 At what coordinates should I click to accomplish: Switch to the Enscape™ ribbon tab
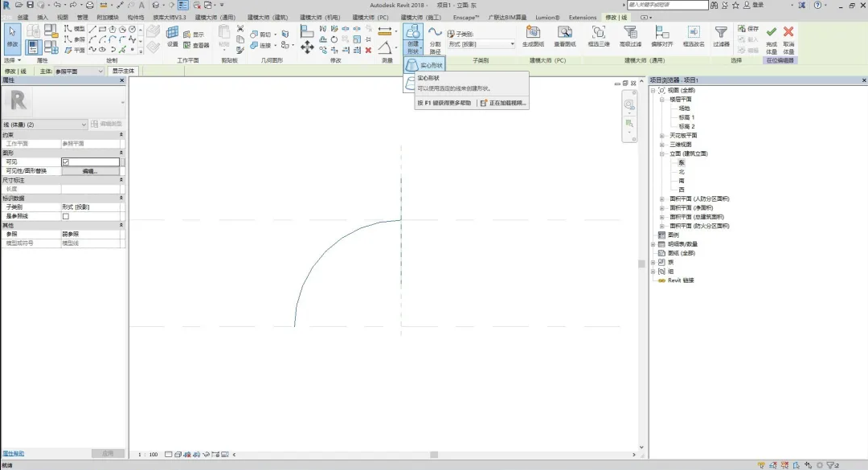pos(466,17)
